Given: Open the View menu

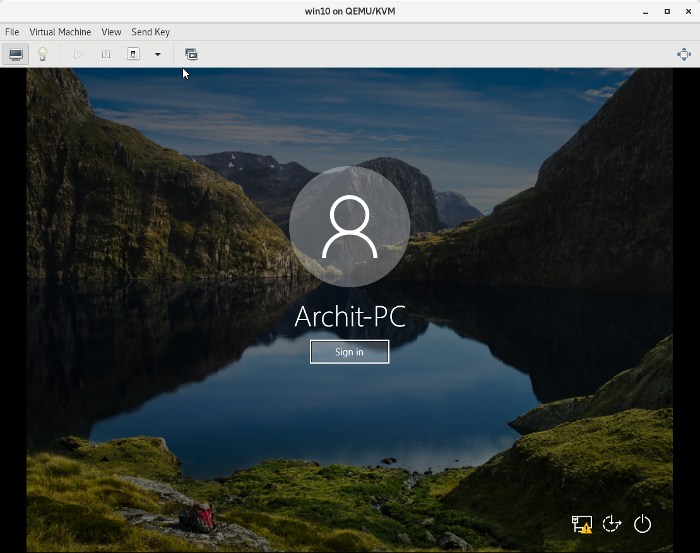Looking at the screenshot, I should [111, 32].
